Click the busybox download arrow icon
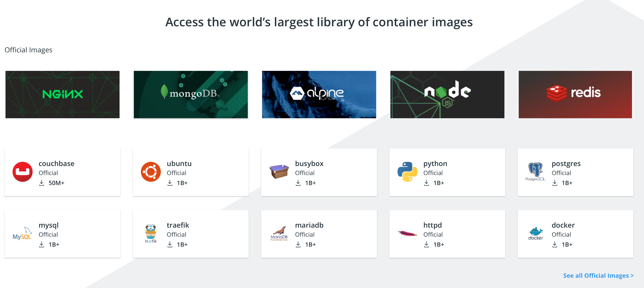Image resolution: width=644 pixels, height=288 pixels. [298, 183]
